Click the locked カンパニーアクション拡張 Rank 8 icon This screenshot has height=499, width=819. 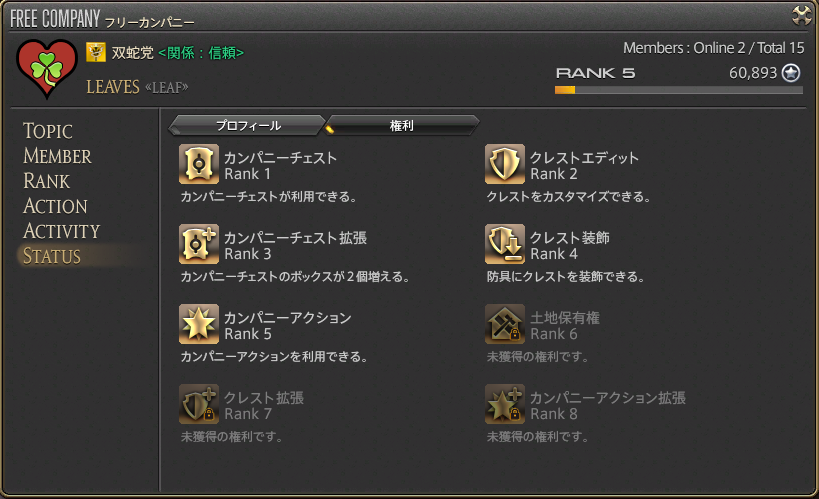505,404
